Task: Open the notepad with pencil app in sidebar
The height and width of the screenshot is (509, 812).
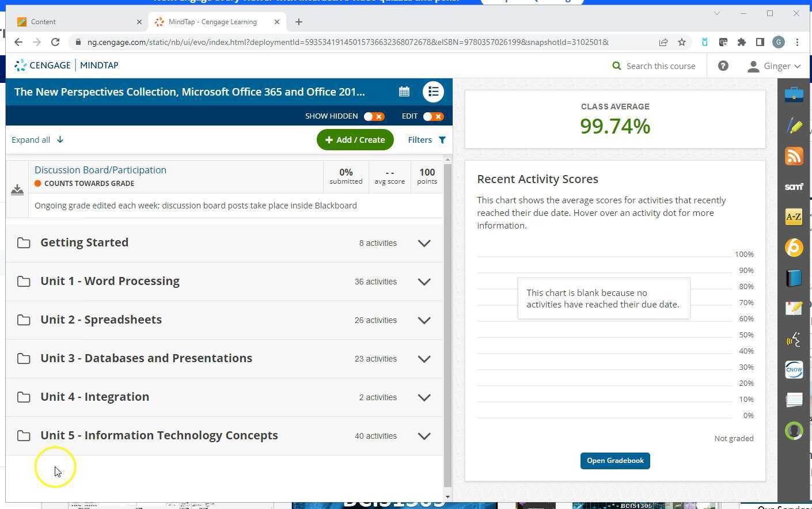Action: pyautogui.click(x=794, y=309)
